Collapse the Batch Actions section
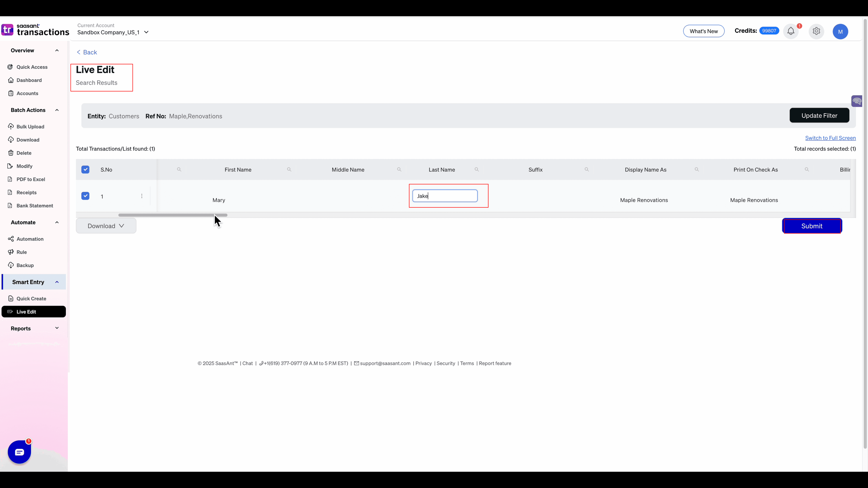 [57, 110]
